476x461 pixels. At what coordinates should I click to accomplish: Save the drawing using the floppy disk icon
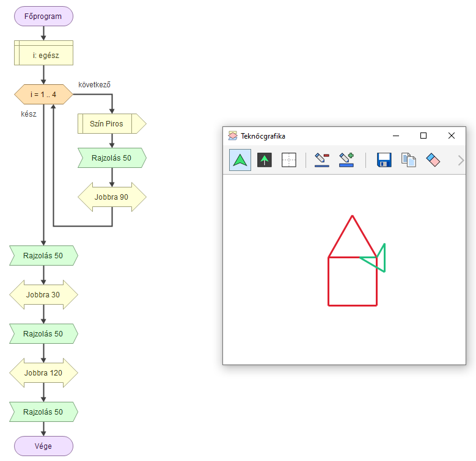[x=384, y=160]
